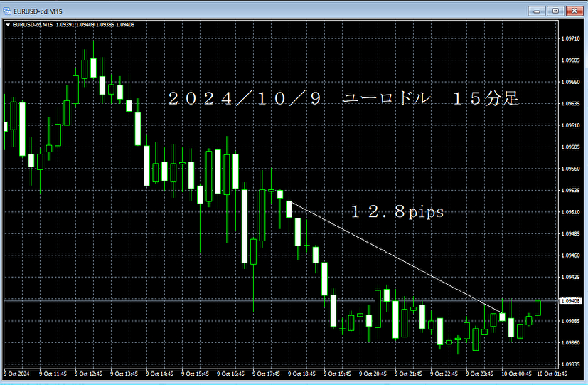Viewport: 588px width, 385px height.
Task: Click time axis label 9 Oct 20:45
Action: click(373, 374)
